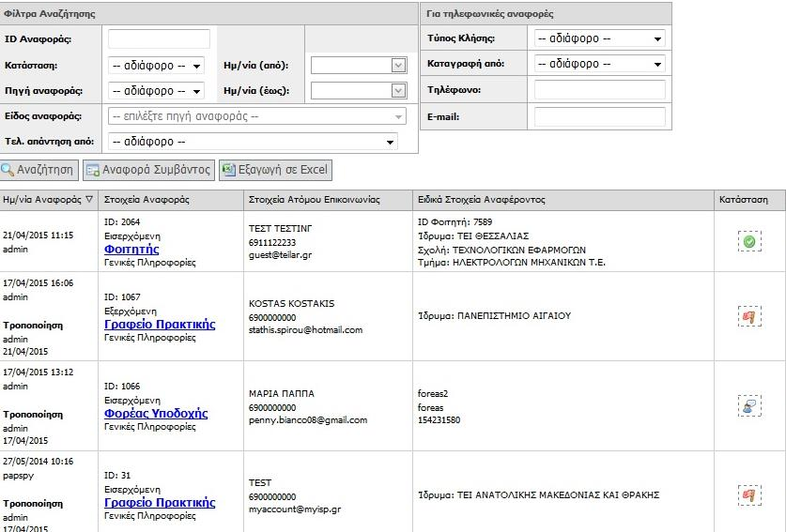This screenshot has height=532, width=786.
Task: Open the Τύπος Κλήσης dropdown
Action: tap(599, 38)
